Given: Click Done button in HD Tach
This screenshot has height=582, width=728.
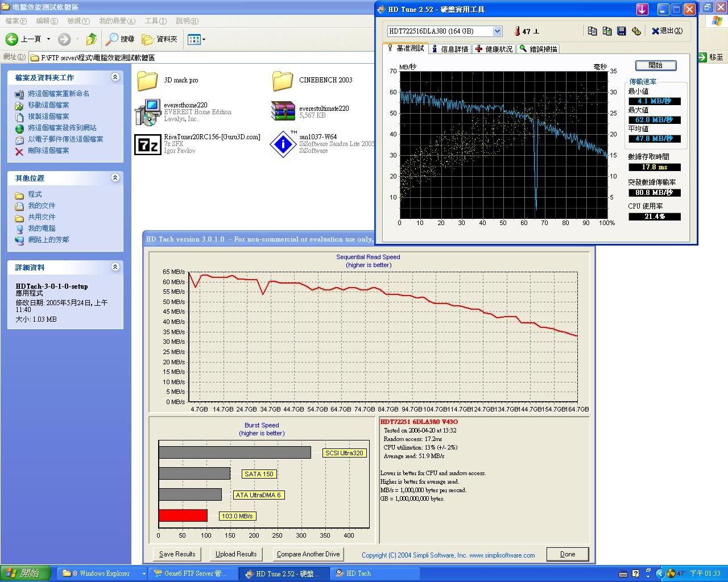Looking at the screenshot, I should [x=567, y=554].
